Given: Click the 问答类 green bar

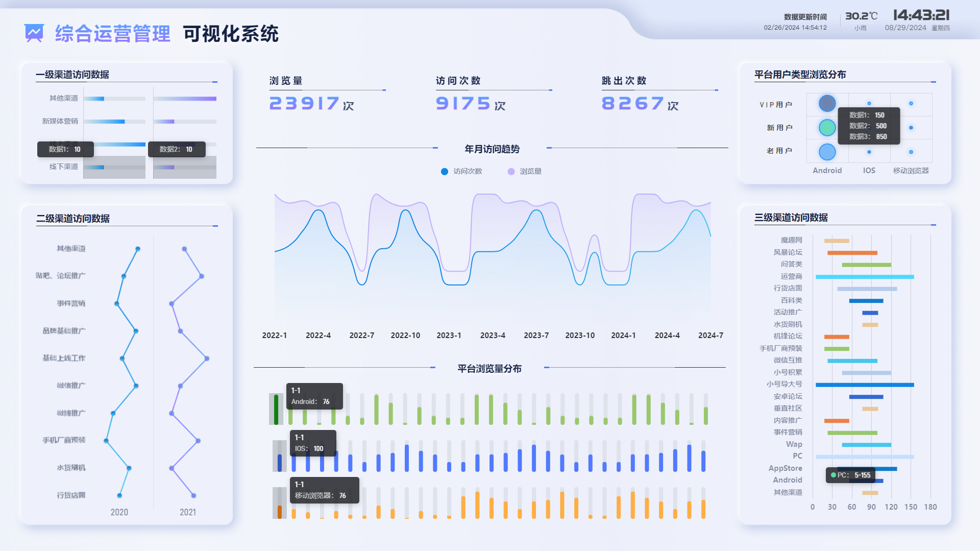Looking at the screenshot, I should click(x=867, y=265).
